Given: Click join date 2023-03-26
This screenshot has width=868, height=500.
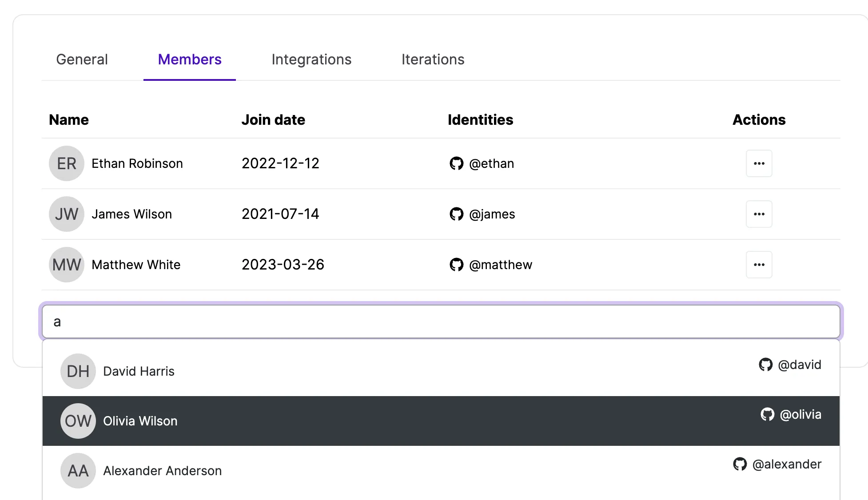Looking at the screenshot, I should pos(283,265).
